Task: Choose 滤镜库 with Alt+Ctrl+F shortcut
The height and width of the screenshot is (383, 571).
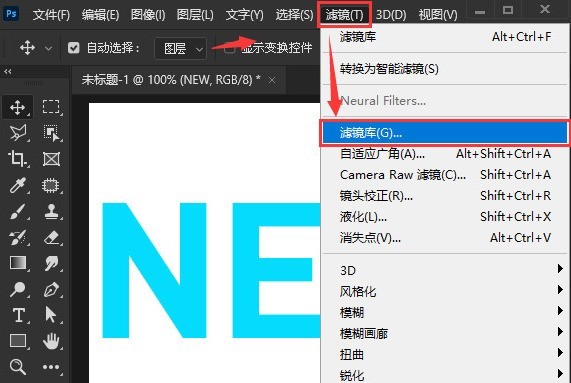Action: [x=445, y=37]
